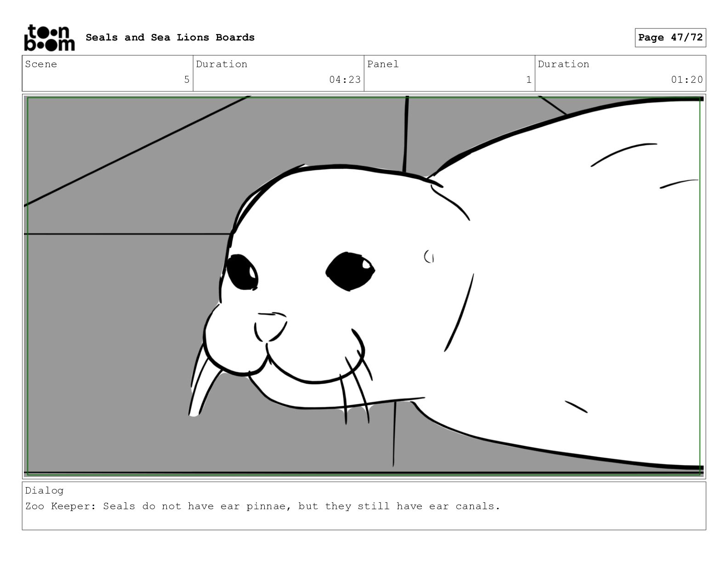The height and width of the screenshot is (563, 728).
Task: Click the 'Dialog' label
Action: (x=44, y=490)
